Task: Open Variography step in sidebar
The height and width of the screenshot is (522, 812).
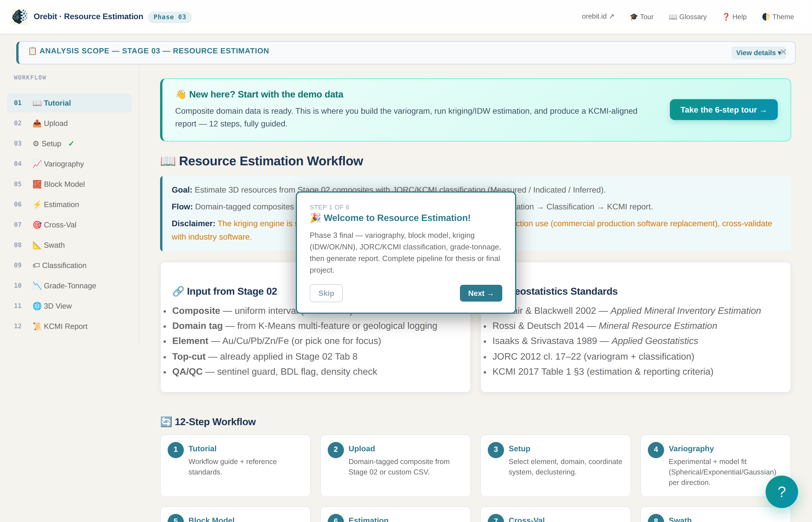Action: [69, 164]
